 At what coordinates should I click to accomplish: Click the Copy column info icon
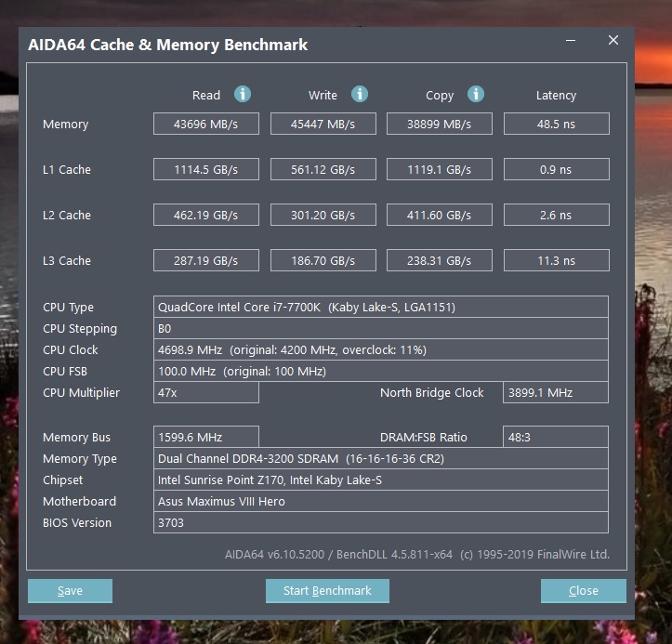475,94
